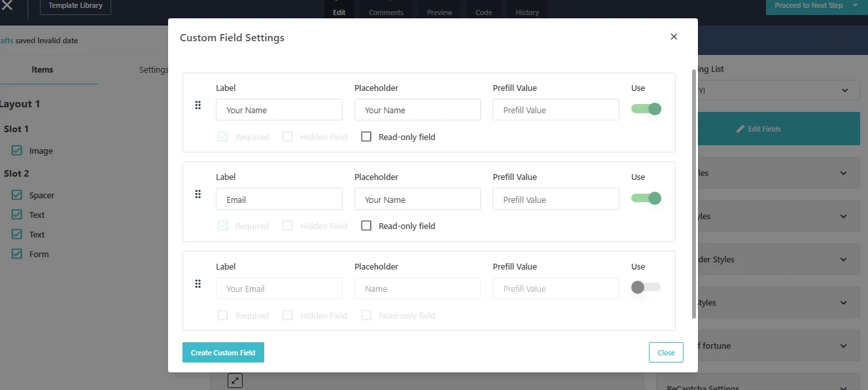Viewport: 868px width, 390px height.
Task: Check Read-only field in the Your Email row
Action: [366, 315]
